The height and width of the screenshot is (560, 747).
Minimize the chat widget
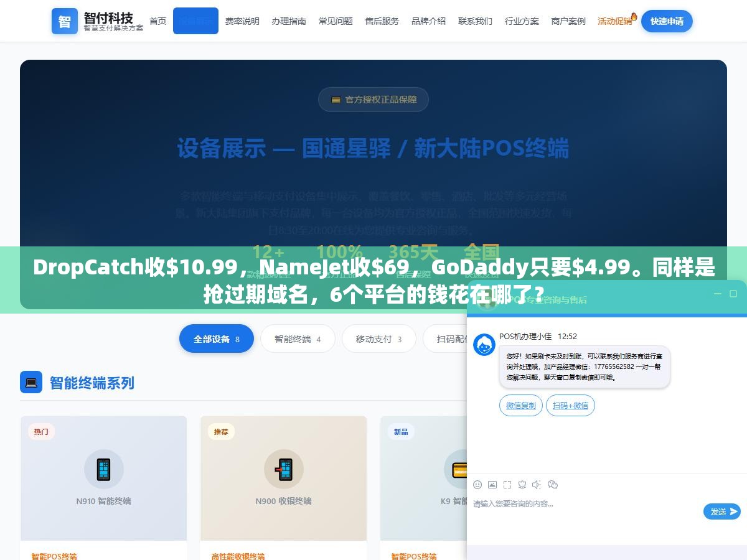(716, 294)
